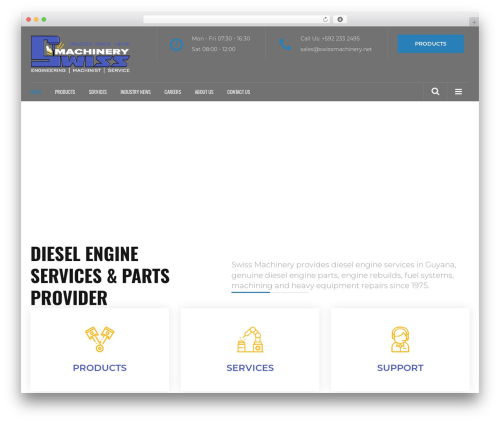The width and height of the screenshot is (500, 423).
Task: Click the sales@swissmachinery.net email link
Action: point(336,49)
